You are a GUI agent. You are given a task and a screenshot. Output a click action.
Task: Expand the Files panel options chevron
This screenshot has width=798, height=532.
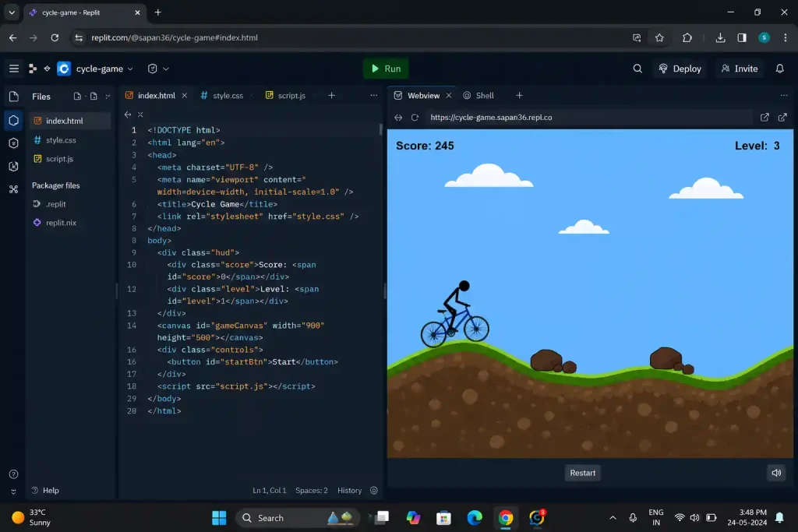(x=108, y=96)
